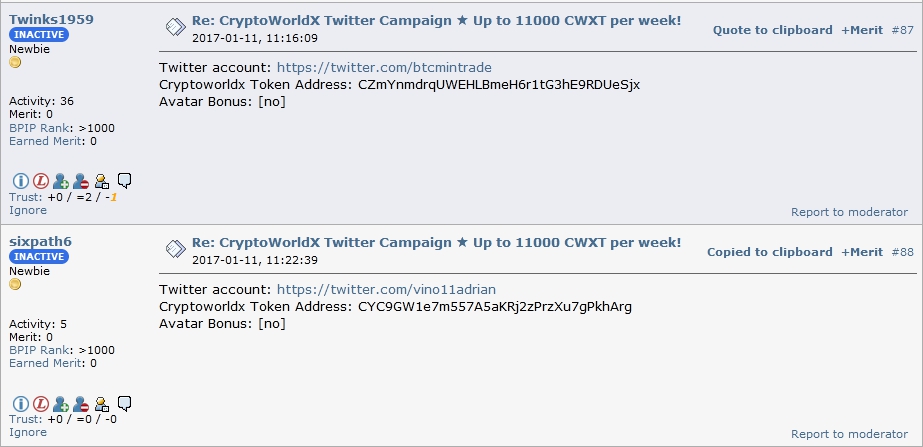Click the blue info icon under Twinks1959
This screenshot has height=447, width=923.
[21, 181]
